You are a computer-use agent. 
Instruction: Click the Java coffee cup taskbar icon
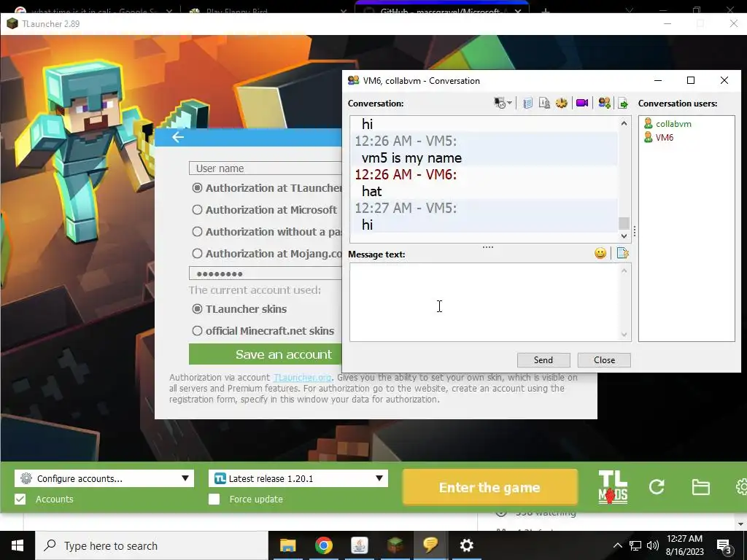click(359, 545)
